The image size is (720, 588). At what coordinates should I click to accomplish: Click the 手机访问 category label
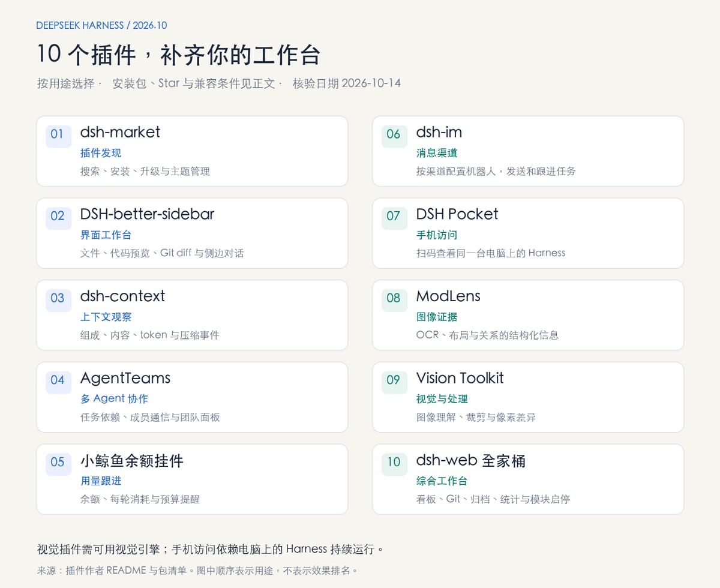pyautogui.click(x=437, y=235)
